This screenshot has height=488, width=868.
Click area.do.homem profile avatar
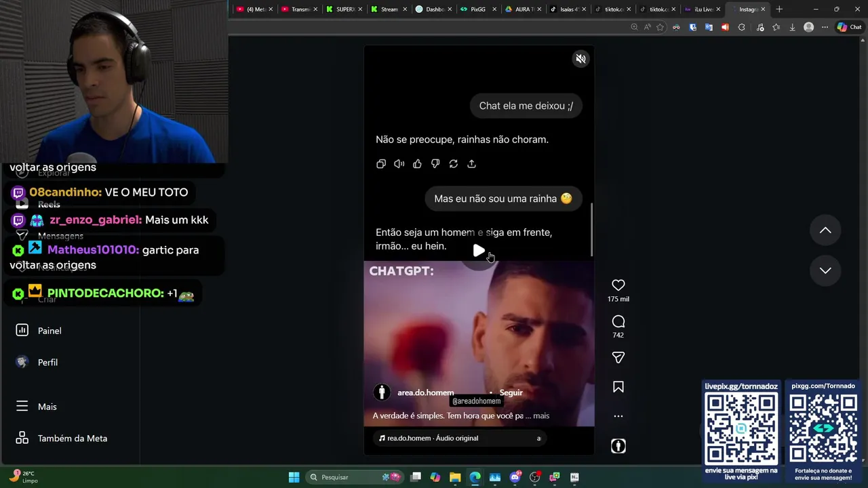point(382,392)
